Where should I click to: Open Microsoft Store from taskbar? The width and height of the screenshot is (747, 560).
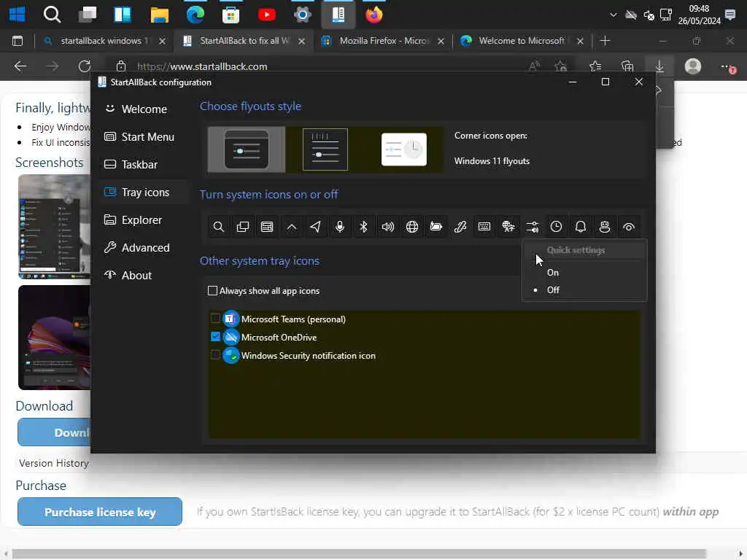coord(231,15)
